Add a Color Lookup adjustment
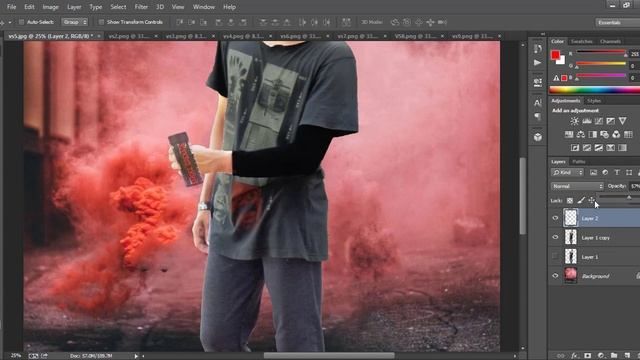 tap(628, 134)
